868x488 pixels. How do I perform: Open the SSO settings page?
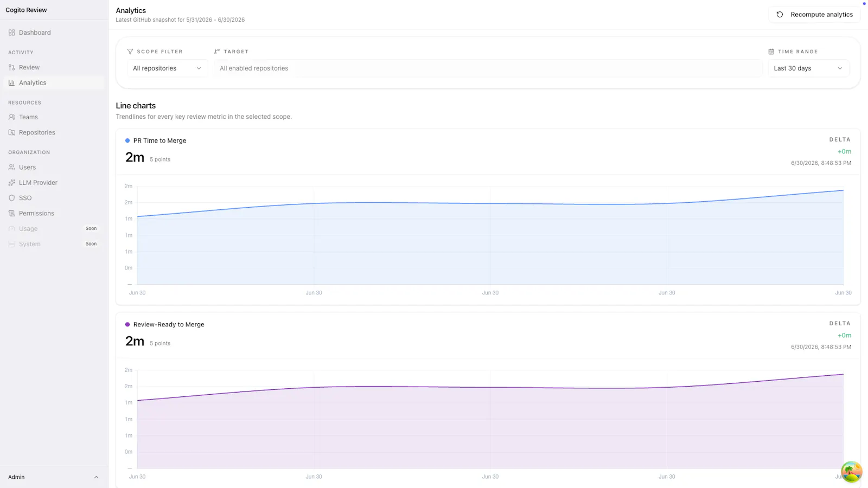click(x=54, y=198)
